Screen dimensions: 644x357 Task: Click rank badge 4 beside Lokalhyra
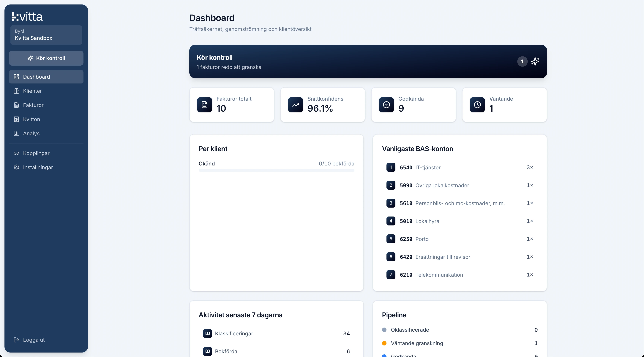tap(391, 221)
